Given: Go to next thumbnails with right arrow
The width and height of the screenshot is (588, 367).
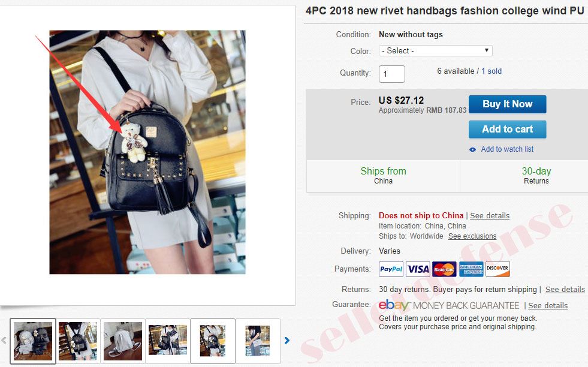Looking at the screenshot, I should [287, 341].
